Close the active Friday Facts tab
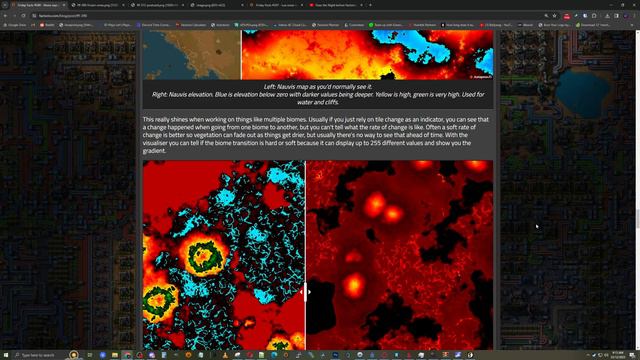The image size is (640, 360). [x=64, y=5]
